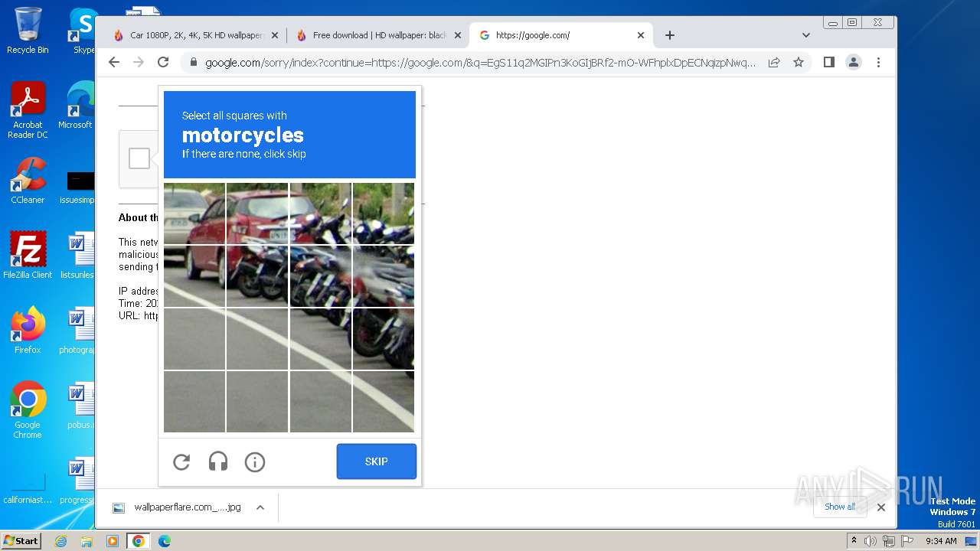Launch CCleaner desktop shortcut
Image resolution: width=980 pixels, height=551 pixels.
(28, 181)
